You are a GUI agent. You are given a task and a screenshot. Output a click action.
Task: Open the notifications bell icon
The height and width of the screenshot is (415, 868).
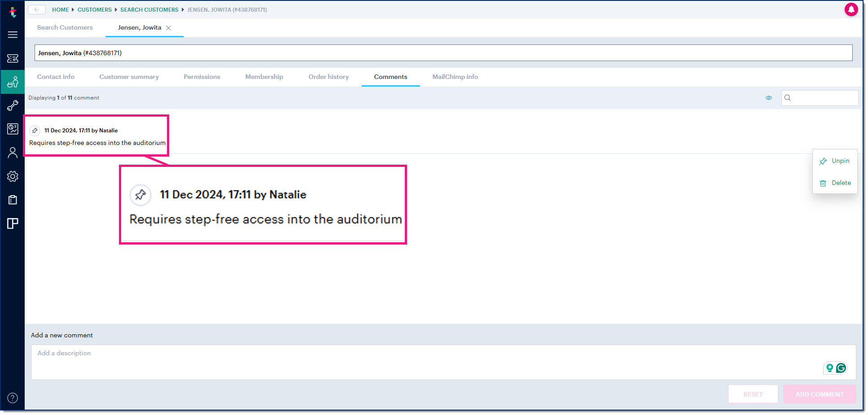(851, 9)
